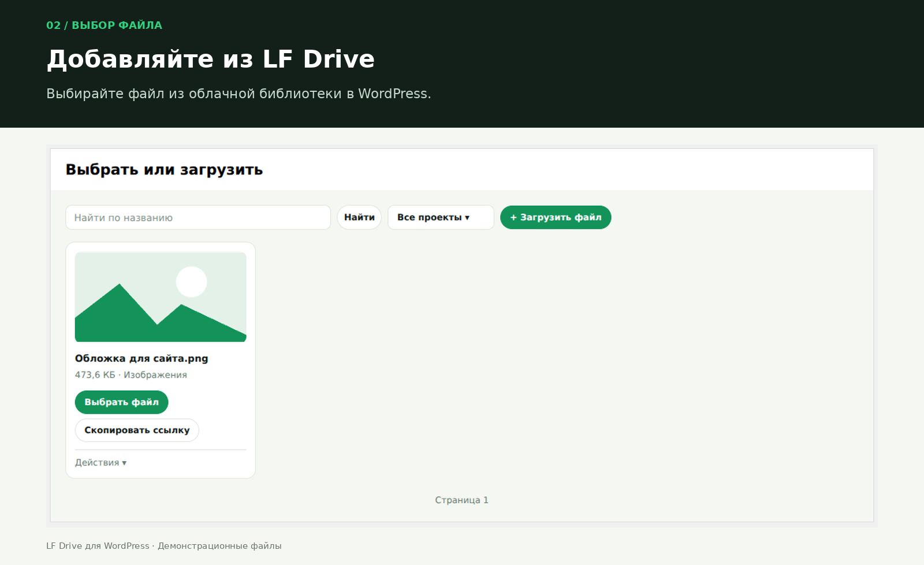
Task: Open the 'Обложка для сайта.png' image thumbnail
Action: click(x=161, y=297)
